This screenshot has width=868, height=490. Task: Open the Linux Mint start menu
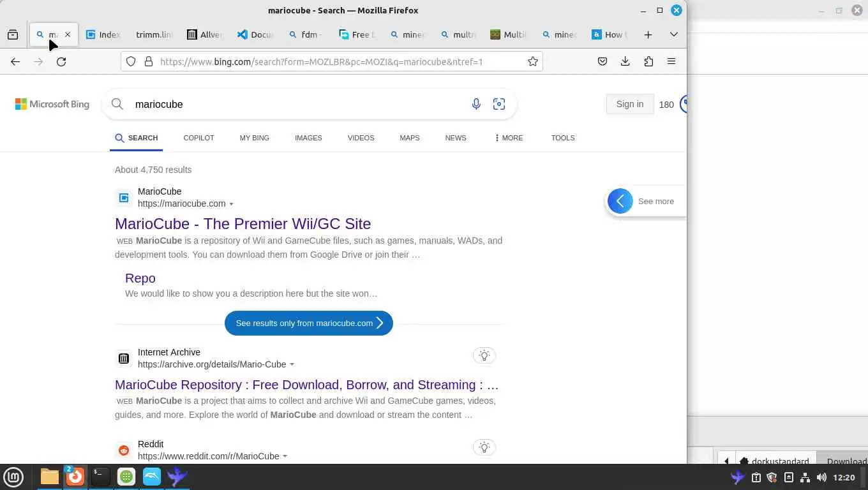pyautogui.click(x=13, y=477)
